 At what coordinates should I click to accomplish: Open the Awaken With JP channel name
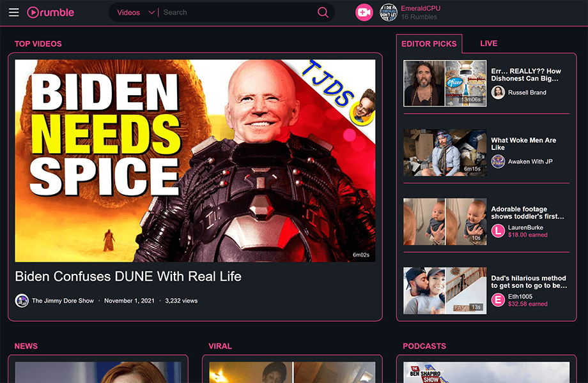pyautogui.click(x=530, y=161)
